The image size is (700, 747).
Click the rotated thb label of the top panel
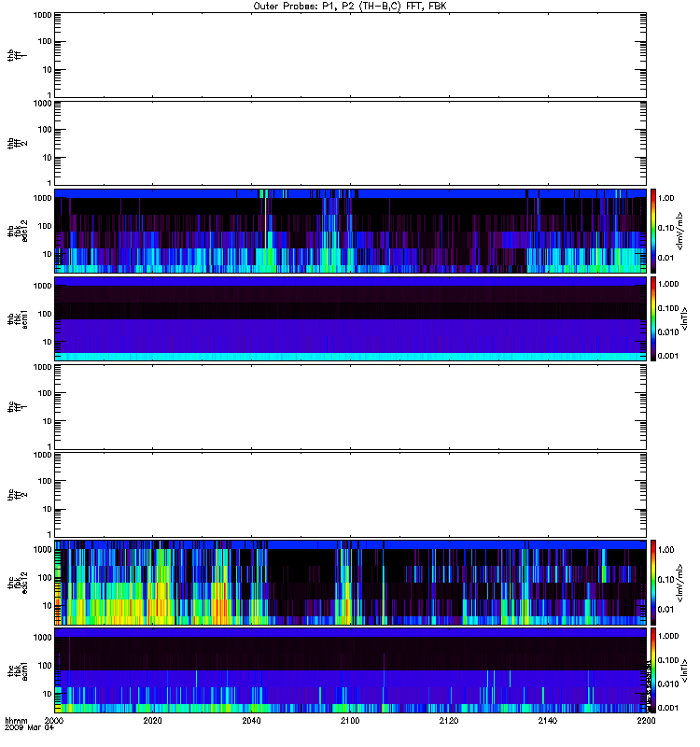11,55
